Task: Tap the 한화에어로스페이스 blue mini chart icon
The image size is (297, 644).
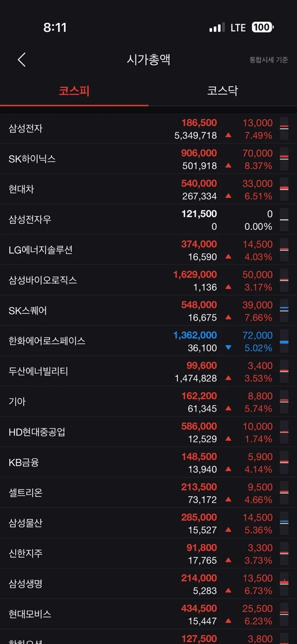Action: coord(284,341)
